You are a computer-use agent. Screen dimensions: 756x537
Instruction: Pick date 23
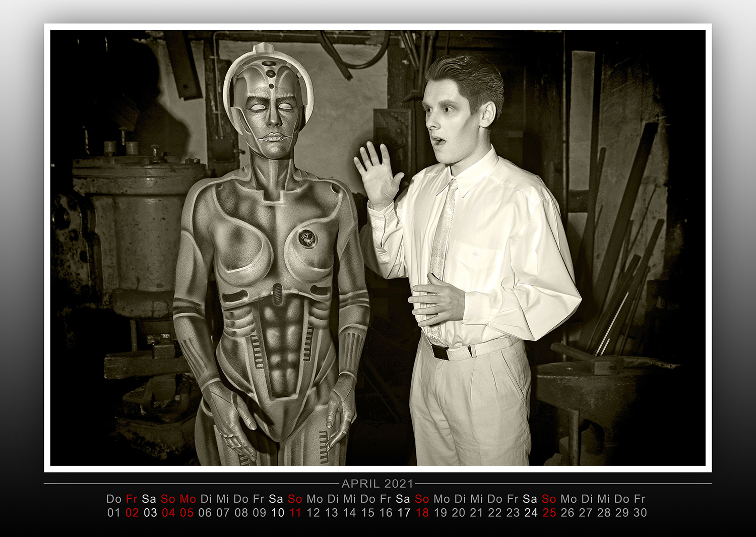[x=513, y=513]
